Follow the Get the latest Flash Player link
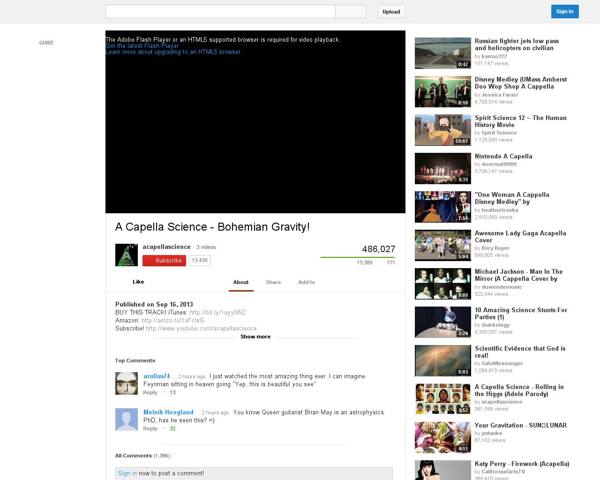The width and height of the screenshot is (600, 480). point(142,45)
